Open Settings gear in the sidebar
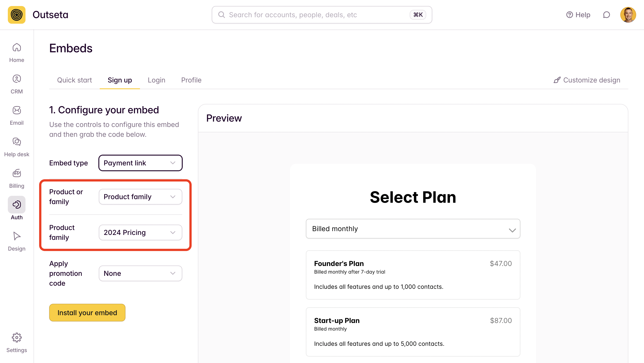The image size is (644, 363). [17, 338]
